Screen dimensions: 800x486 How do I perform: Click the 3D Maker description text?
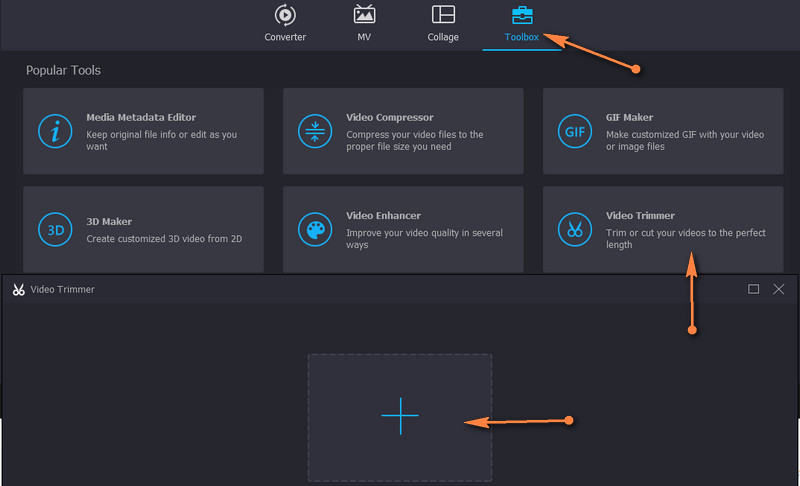(164, 239)
